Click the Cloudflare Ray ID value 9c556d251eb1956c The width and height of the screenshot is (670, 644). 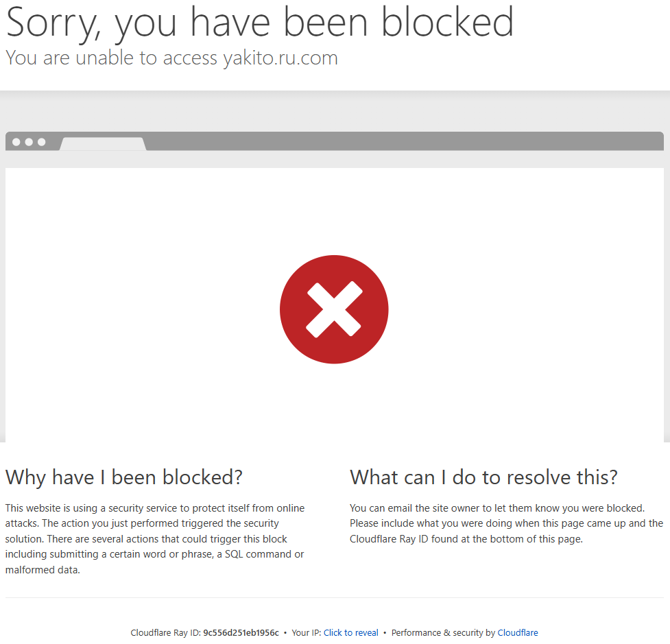[x=241, y=632]
